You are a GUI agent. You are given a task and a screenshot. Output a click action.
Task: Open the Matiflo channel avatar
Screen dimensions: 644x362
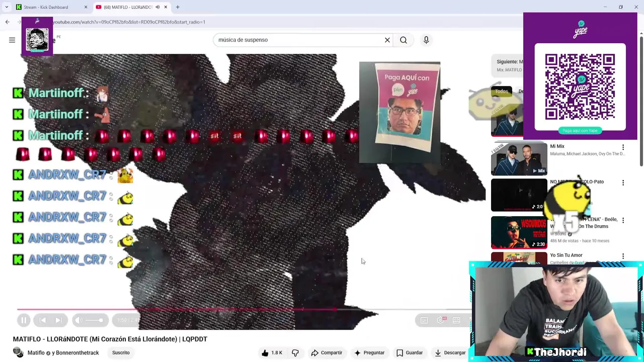tap(19, 353)
